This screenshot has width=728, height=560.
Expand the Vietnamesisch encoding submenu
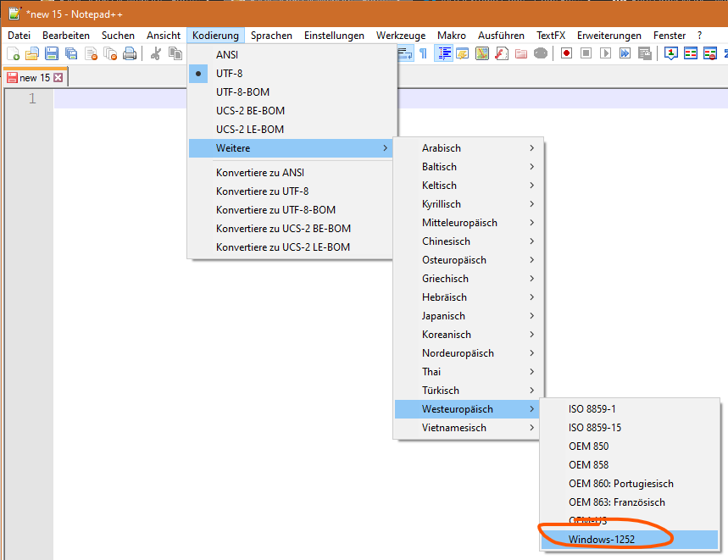click(468, 427)
